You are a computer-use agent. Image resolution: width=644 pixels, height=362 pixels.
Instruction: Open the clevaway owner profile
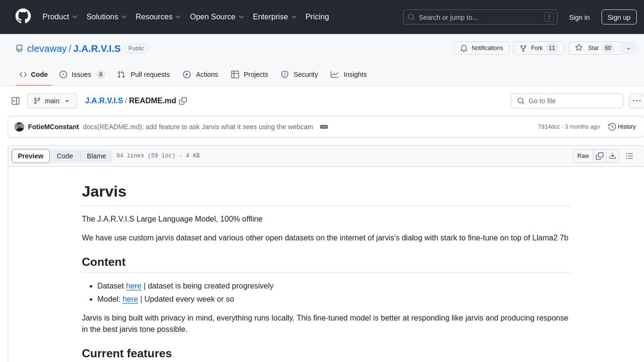click(x=47, y=48)
